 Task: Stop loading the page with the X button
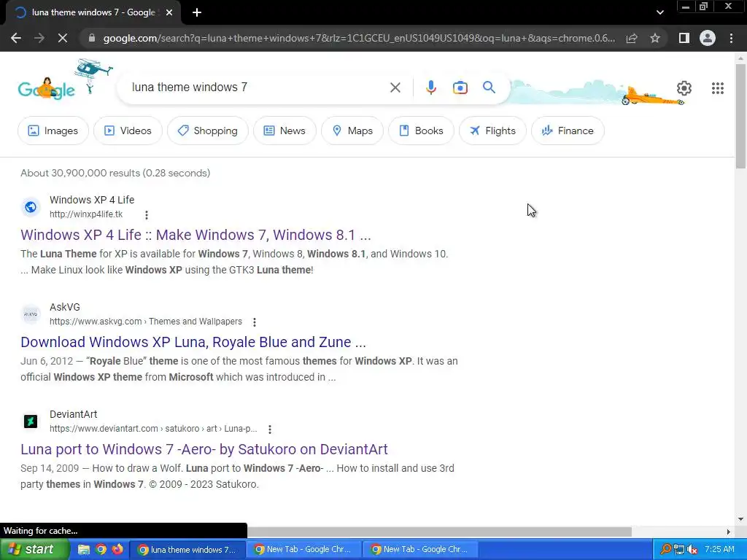(63, 38)
